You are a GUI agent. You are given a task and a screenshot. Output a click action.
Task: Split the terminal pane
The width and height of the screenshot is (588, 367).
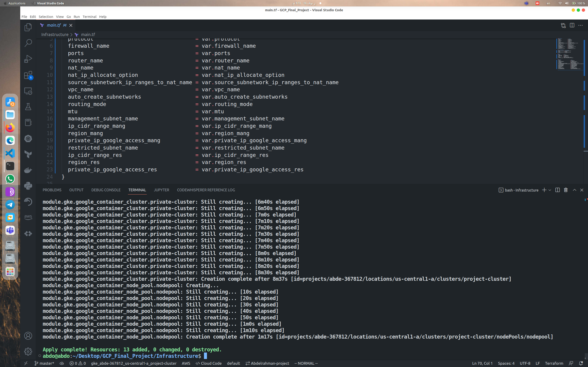(557, 190)
